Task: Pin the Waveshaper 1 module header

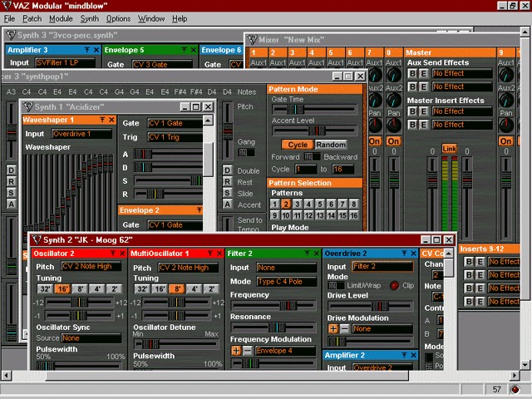Action: point(102,120)
